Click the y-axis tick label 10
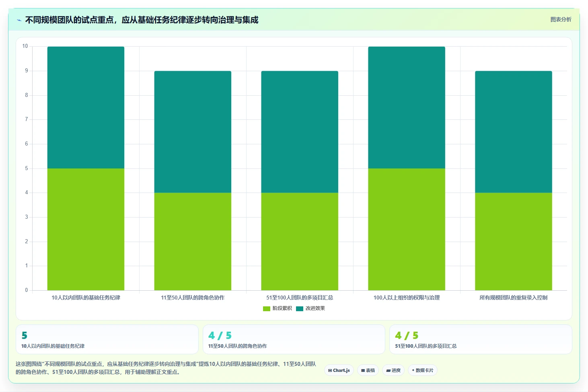This screenshot has width=588, height=392. tap(25, 46)
